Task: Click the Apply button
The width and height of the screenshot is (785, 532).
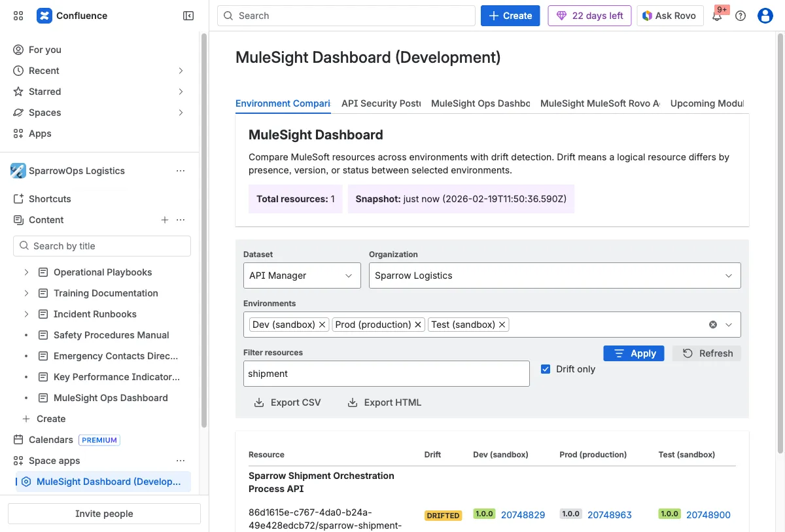Action: click(634, 353)
